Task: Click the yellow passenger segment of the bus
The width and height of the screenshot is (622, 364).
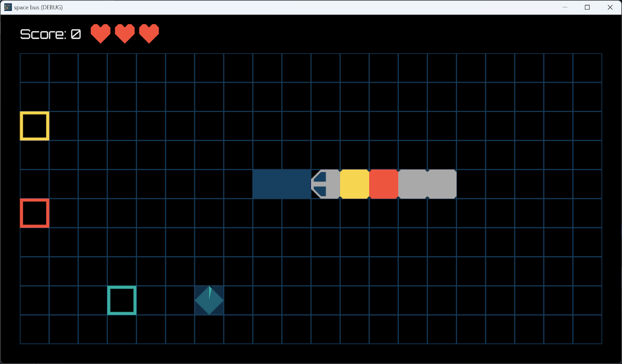Action: [x=355, y=184]
